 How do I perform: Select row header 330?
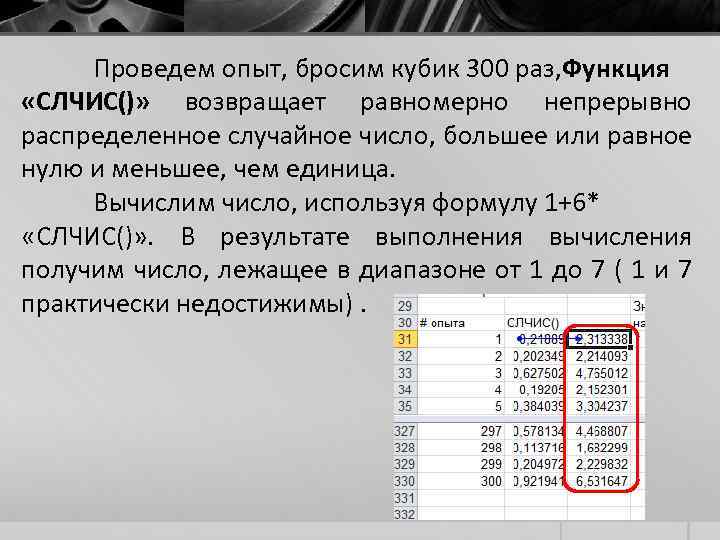coord(405,481)
